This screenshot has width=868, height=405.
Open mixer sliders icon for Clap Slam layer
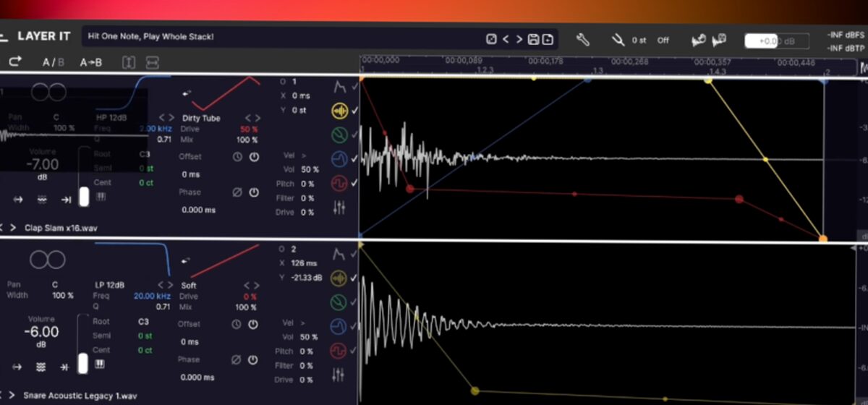pos(339,208)
